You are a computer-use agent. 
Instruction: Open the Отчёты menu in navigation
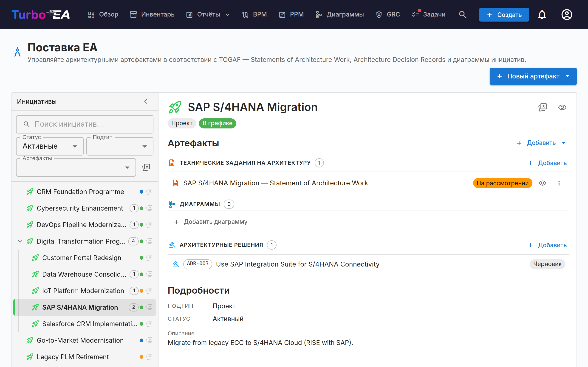pyautogui.click(x=208, y=14)
